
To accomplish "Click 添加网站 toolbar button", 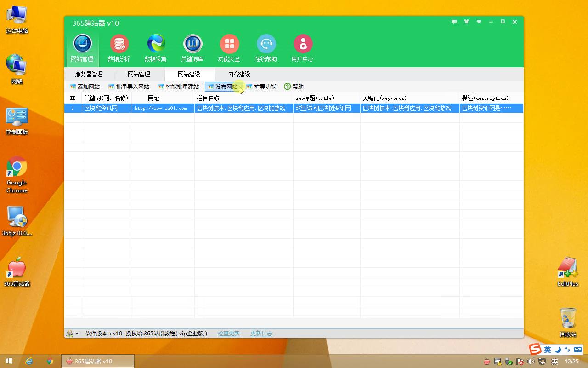I will [85, 86].
